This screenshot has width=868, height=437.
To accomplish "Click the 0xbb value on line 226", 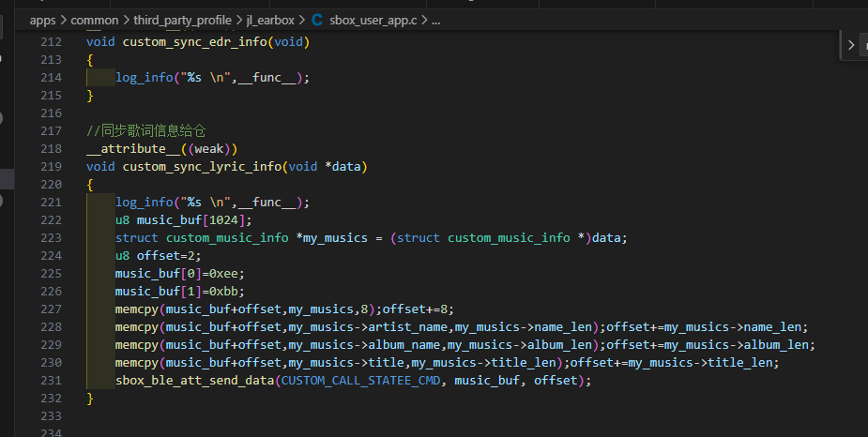I will (223, 292).
